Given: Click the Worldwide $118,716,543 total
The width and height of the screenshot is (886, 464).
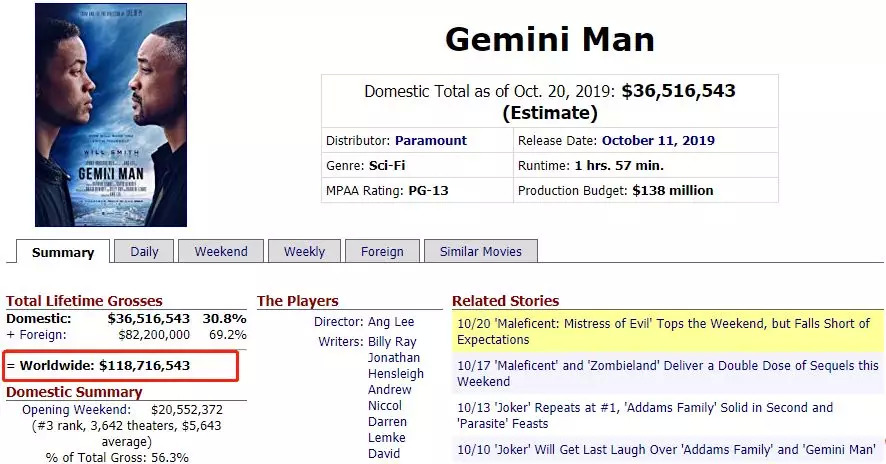Looking at the screenshot, I should [x=105, y=366].
